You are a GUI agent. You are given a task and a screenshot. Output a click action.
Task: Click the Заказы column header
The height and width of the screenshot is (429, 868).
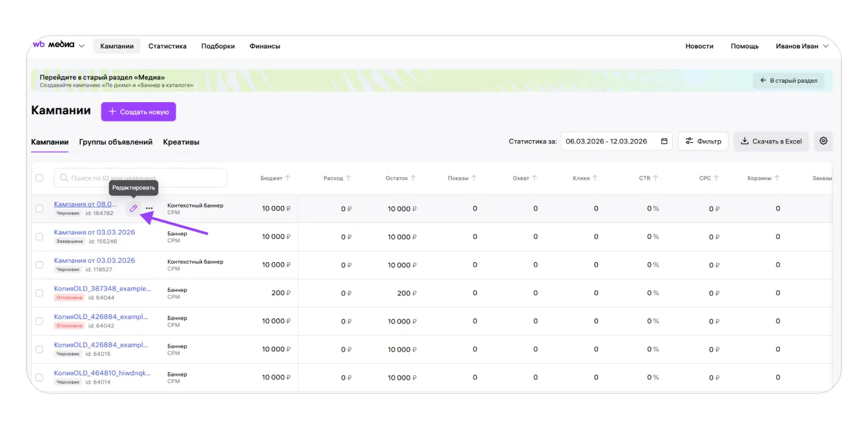(821, 178)
